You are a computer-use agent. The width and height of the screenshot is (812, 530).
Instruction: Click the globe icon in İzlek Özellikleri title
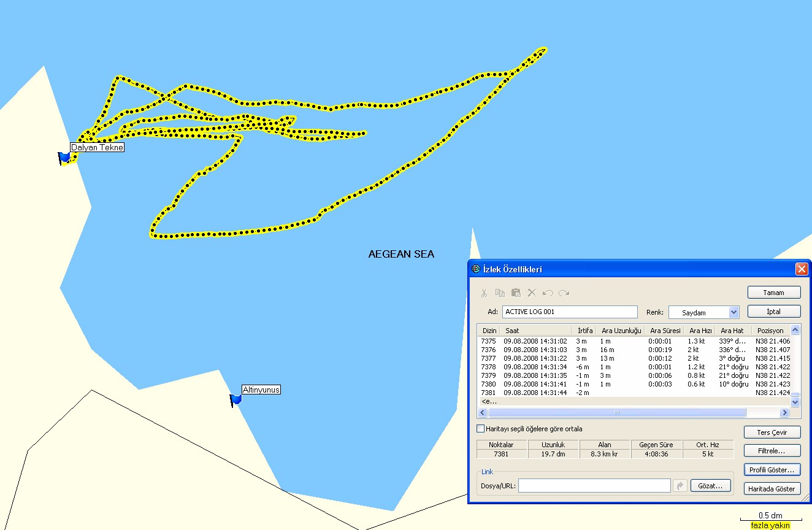point(475,269)
